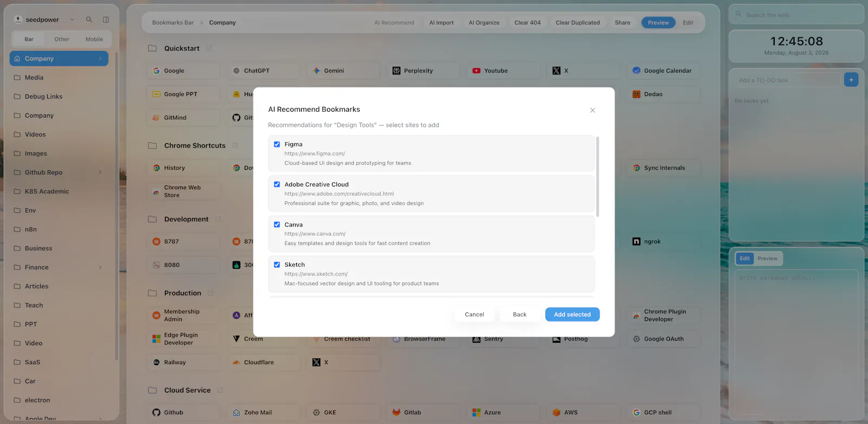Switch to the Mobile tab
Image resolution: width=868 pixels, height=424 pixels.
tap(94, 39)
